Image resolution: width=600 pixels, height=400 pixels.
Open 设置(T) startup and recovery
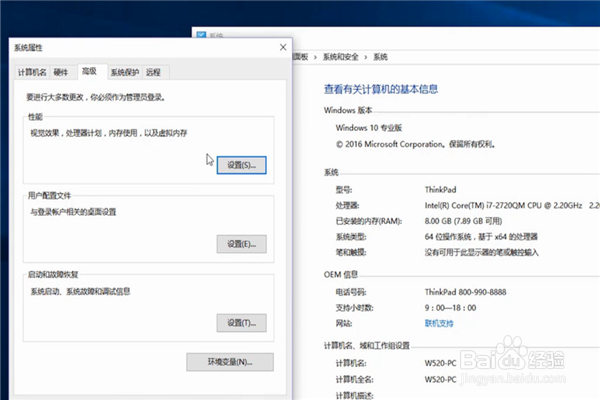coord(241,323)
